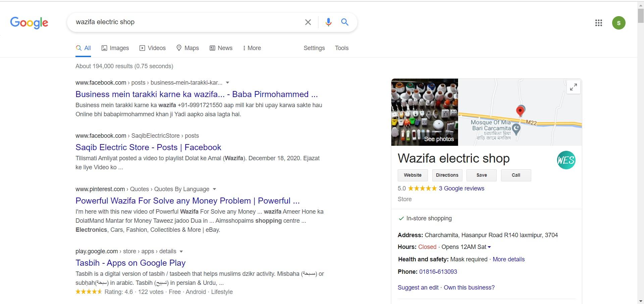Click the red map location pin

(x=520, y=111)
